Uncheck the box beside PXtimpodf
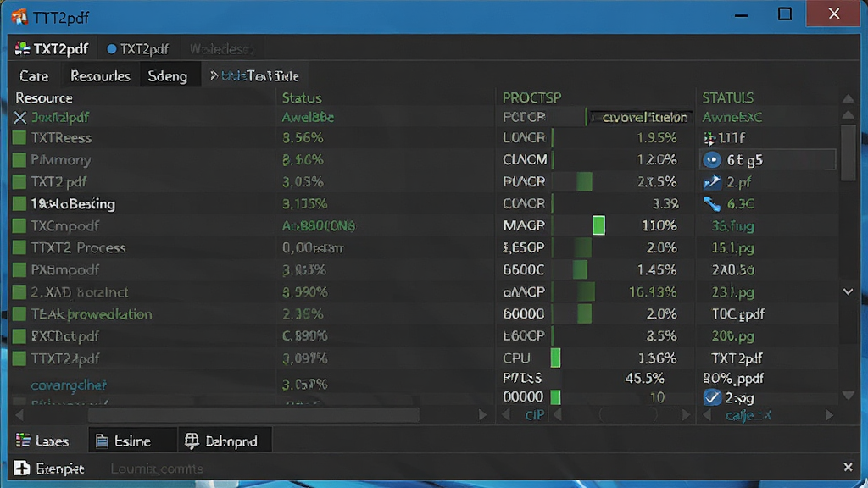The image size is (868, 488). coord(19,270)
